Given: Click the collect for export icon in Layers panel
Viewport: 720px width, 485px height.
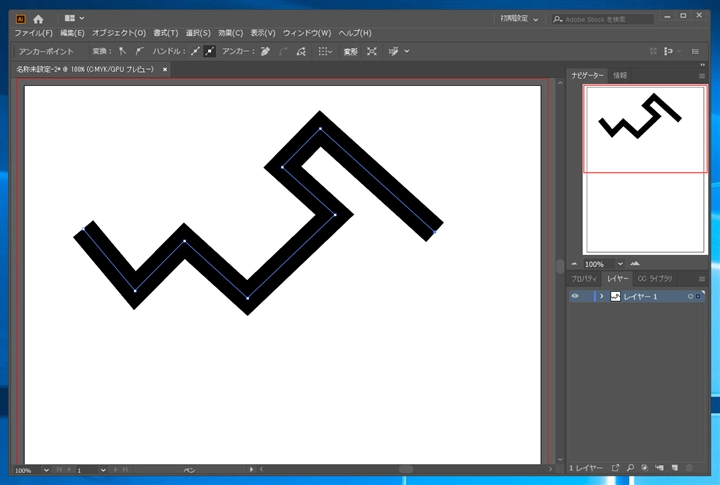Looking at the screenshot, I should click(615, 468).
